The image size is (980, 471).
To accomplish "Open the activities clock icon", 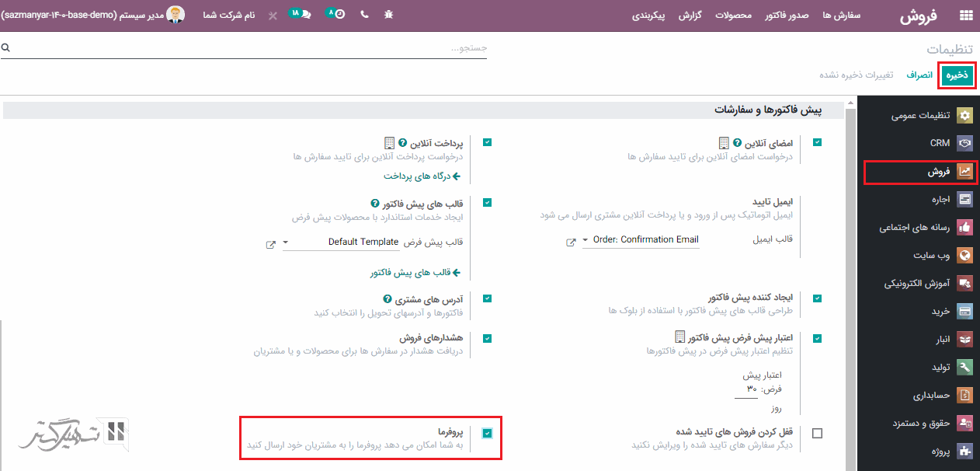I will 336,15.
